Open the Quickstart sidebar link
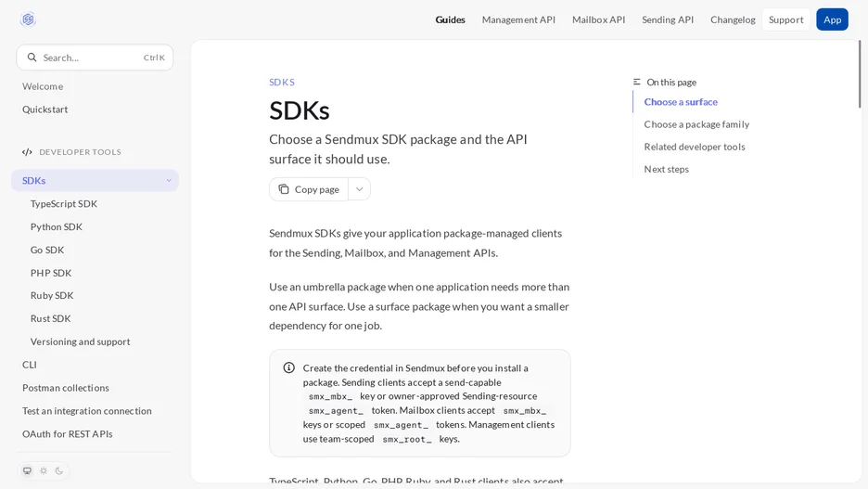The image size is (868, 489). (45, 109)
